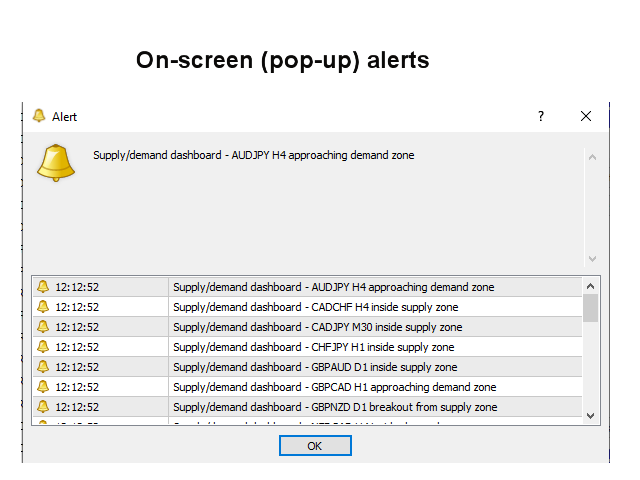Click the 12:12:52 timestamp in the AUDJPY row

click(x=77, y=287)
